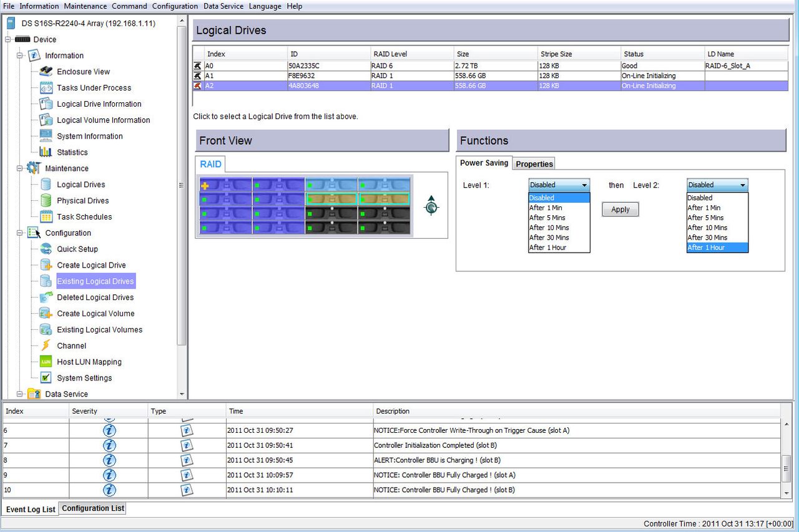The height and width of the screenshot is (532, 799).
Task: Open the Help menu
Action: click(294, 6)
